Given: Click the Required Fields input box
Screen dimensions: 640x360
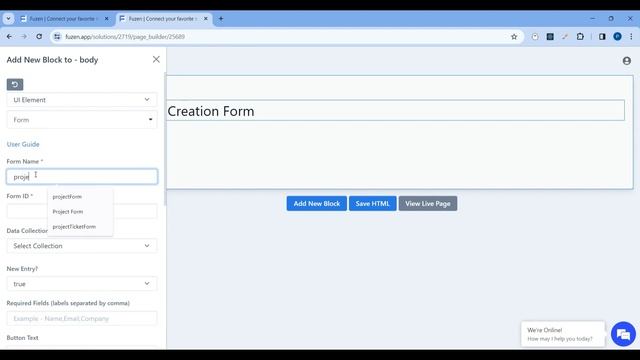Looking at the screenshot, I should pos(82,318).
